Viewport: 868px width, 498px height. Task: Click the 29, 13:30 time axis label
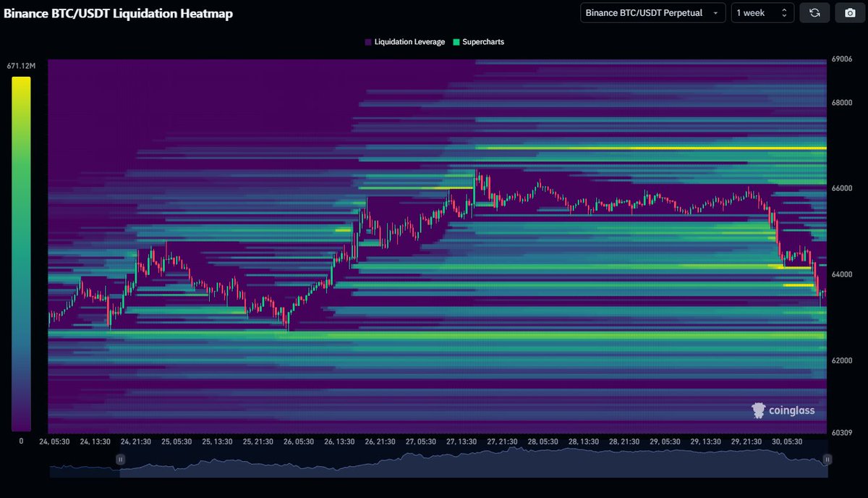(705, 441)
